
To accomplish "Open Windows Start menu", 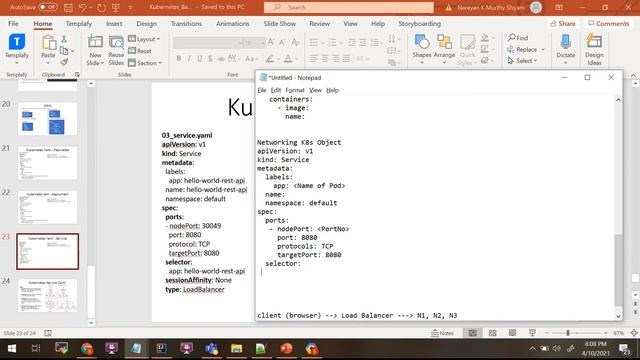I will coord(12,348).
